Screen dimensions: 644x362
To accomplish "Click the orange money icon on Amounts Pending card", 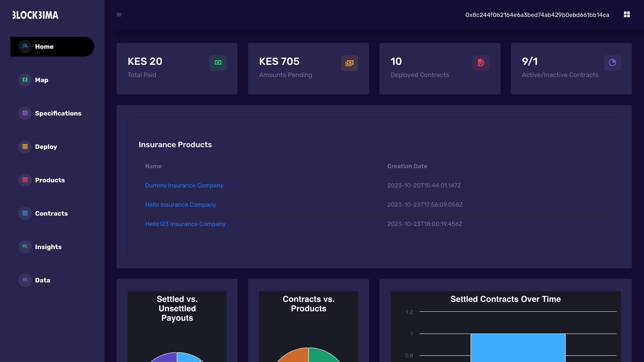I will (349, 63).
